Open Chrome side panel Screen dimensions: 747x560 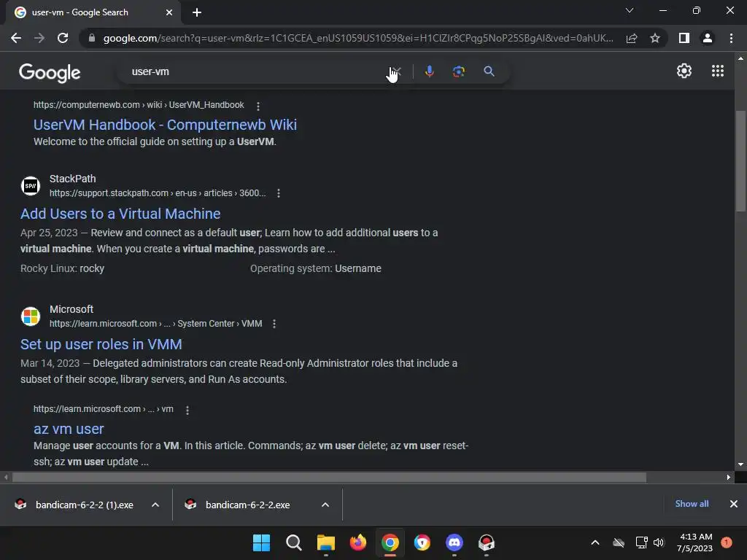(684, 38)
